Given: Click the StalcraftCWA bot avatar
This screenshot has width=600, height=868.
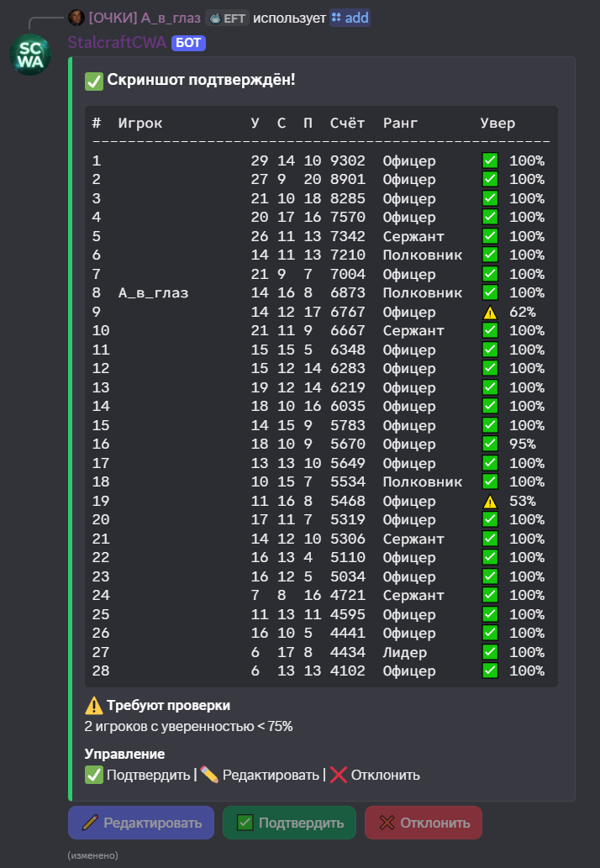Looking at the screenshot, I should coord(30,55).
